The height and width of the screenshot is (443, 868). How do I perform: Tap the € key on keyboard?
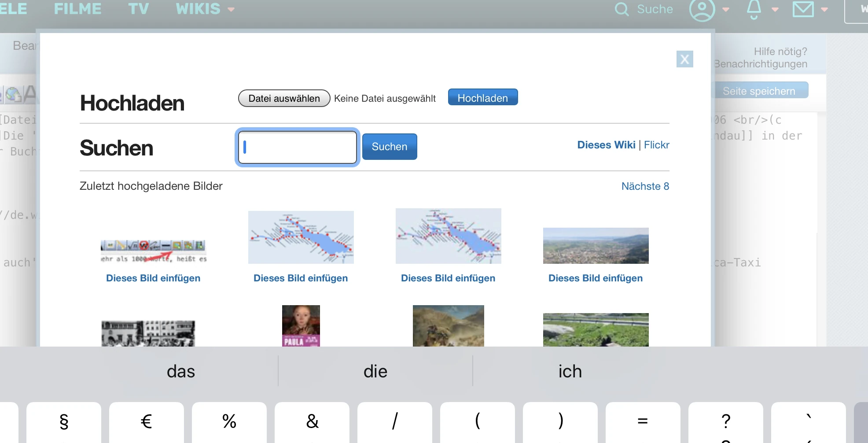coord(147,422)
